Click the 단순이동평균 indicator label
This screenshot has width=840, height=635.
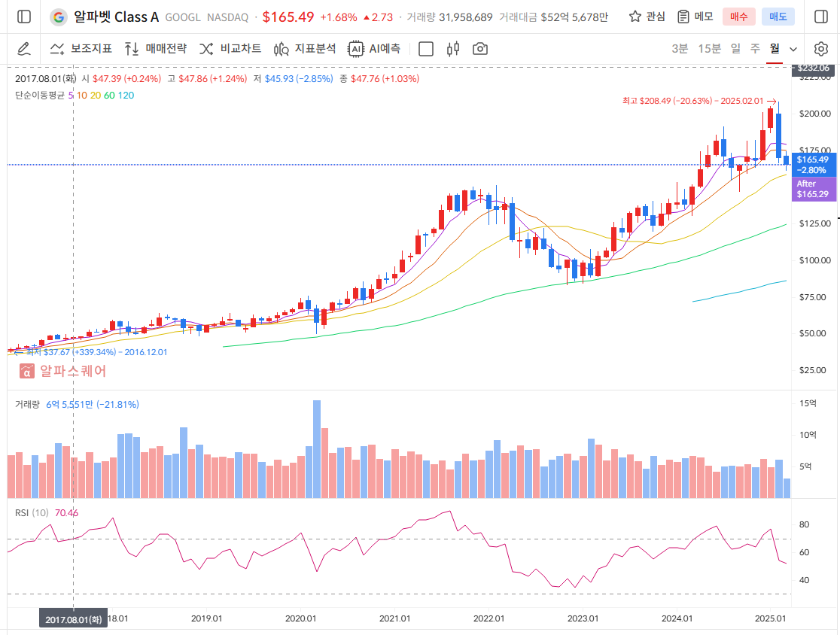[x=40, y=96]
